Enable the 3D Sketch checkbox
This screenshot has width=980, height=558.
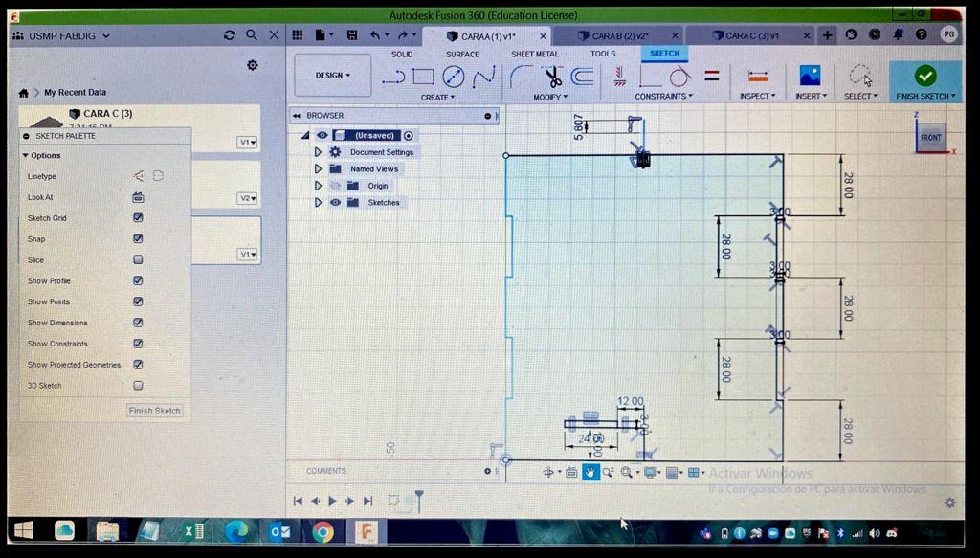click(x=138, y=386)
